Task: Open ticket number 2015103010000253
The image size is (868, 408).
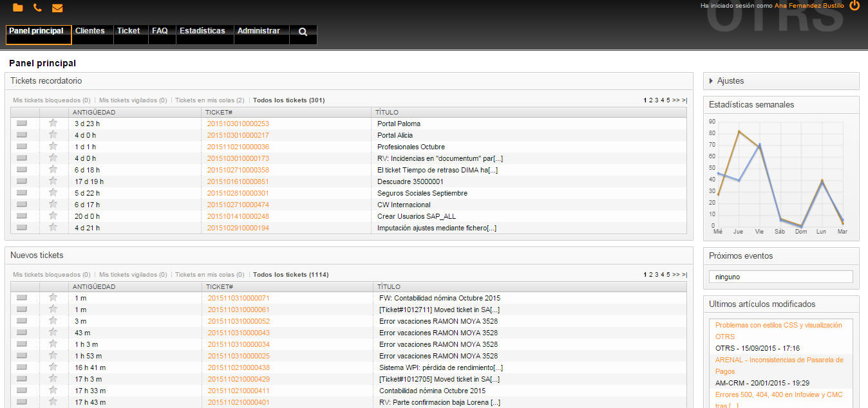Action: [238, 124]
